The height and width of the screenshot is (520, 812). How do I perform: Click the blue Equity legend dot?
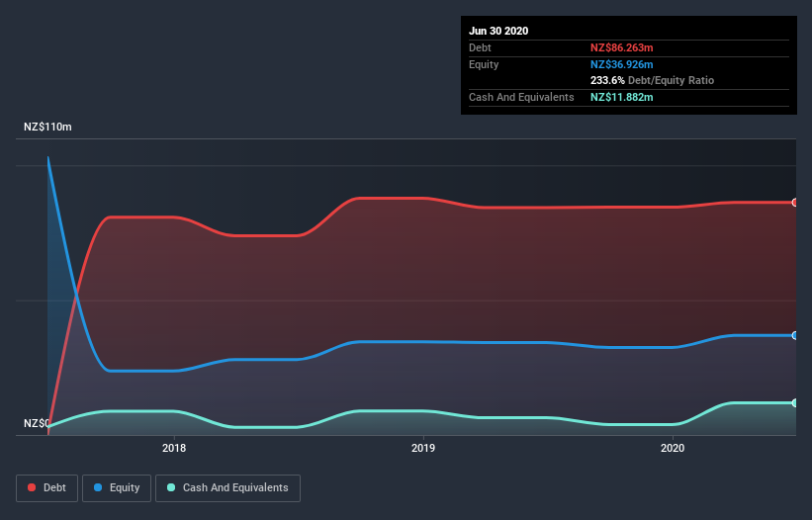click(x=98, y=487)
